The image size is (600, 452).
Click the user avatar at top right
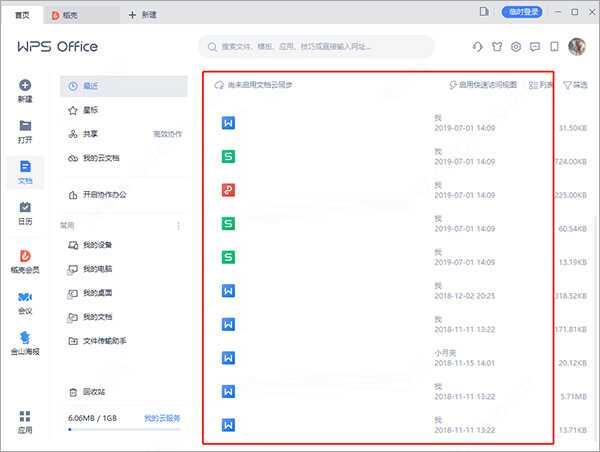[x=577, y=47]
